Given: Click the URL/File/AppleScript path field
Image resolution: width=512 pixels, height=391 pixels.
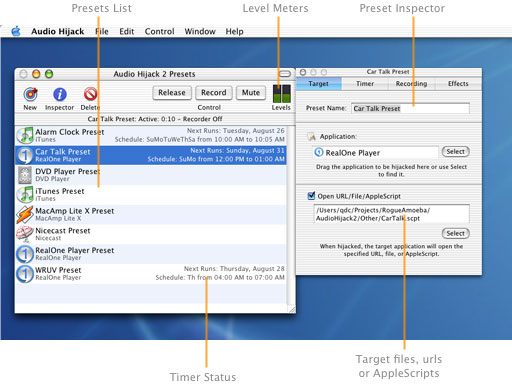Looking at the screenshot, I should click(391, 214).
